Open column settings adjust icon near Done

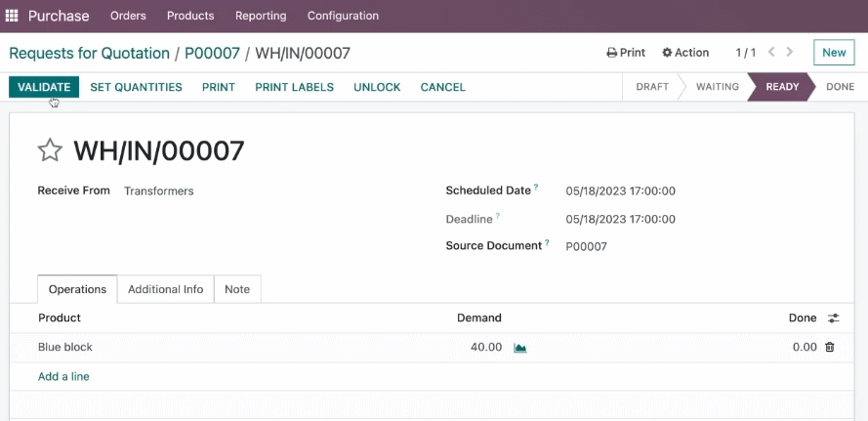pyautogui.click(x=833, y=318)
